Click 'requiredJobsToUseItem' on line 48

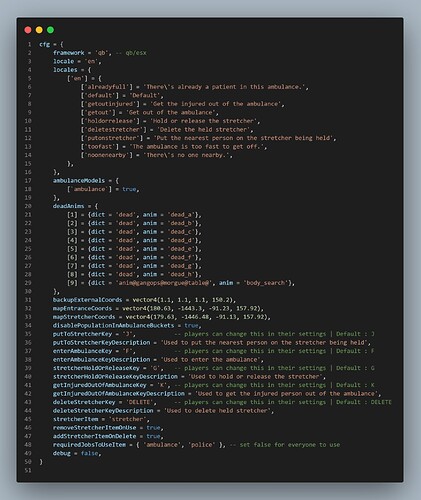pos(89,445)
